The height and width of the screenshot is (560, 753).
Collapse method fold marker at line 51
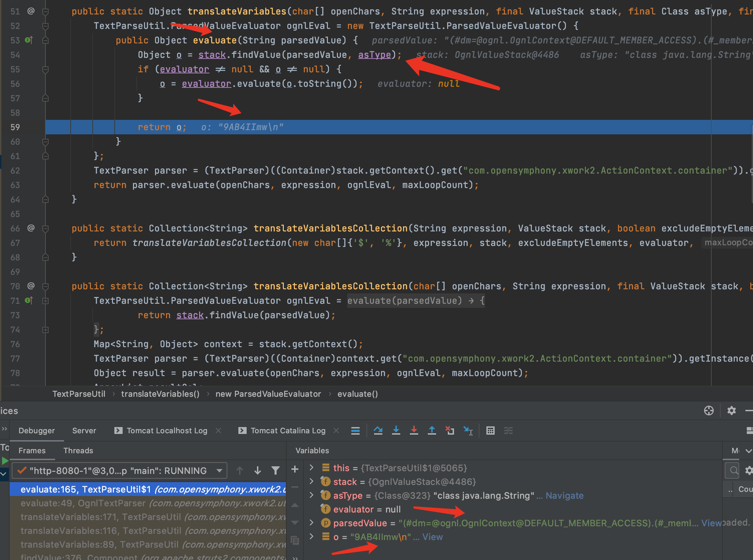click(45, 12)
